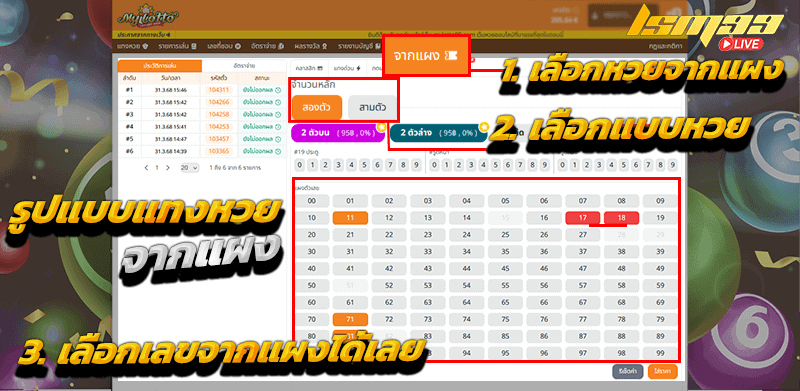The image size is (800, 391).
Task: Open ticket code 104258
Action: (x=219, y=114)
